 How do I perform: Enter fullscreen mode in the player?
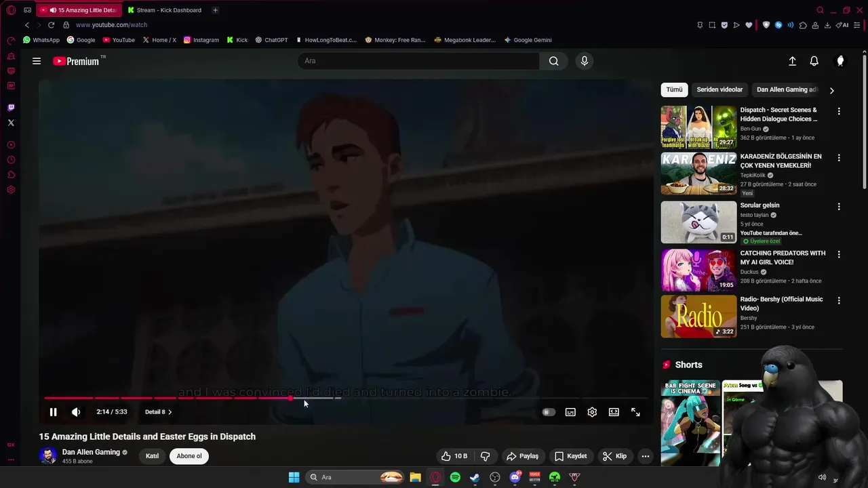coord(635,412)
